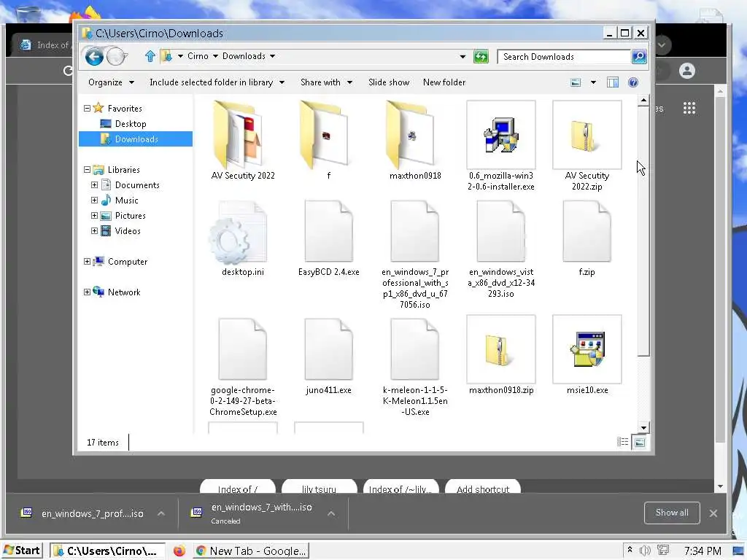Image resolution: width=747 pixels, height=560 pixels.
Task: Open the Share with menu
Action: [x=326, y=82]
